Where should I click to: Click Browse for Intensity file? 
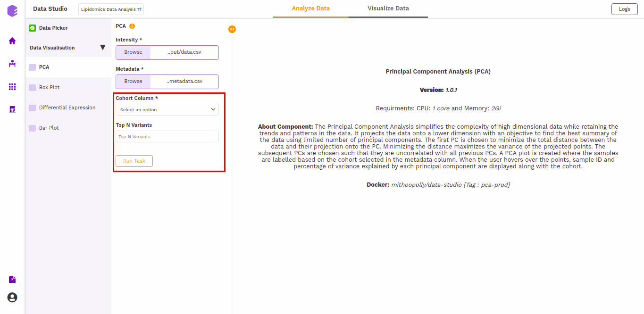[x=133, y=52]
